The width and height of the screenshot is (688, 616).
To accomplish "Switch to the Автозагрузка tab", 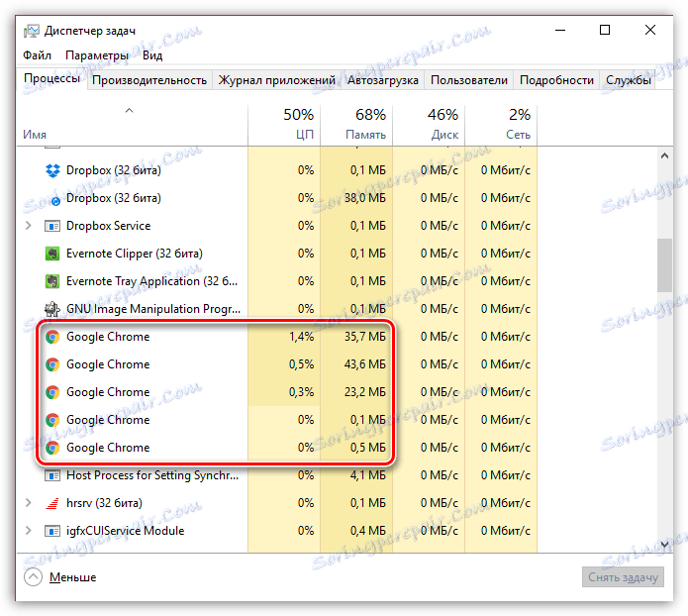I will (x=383, y=80).
